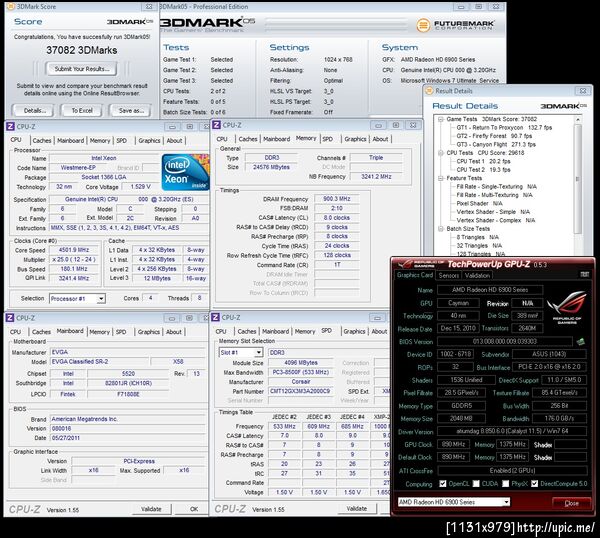Click the Futuremark Corporation logo

pyautogui.click(x=455, y=25)
